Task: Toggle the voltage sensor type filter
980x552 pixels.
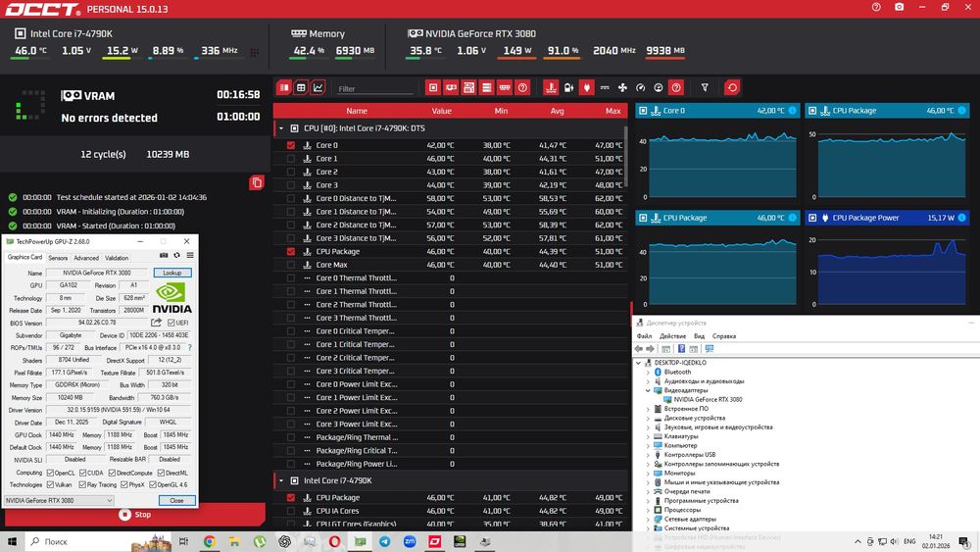Action: [x=568, y=88]
